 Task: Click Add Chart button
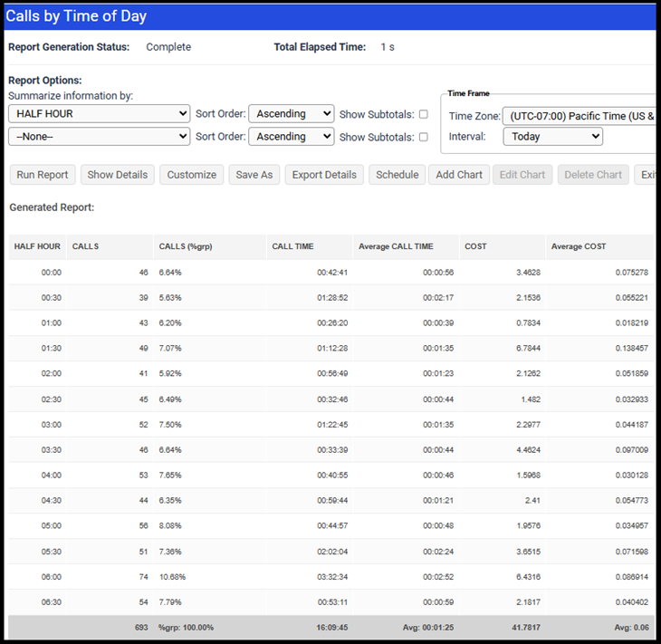coord(459,175)
